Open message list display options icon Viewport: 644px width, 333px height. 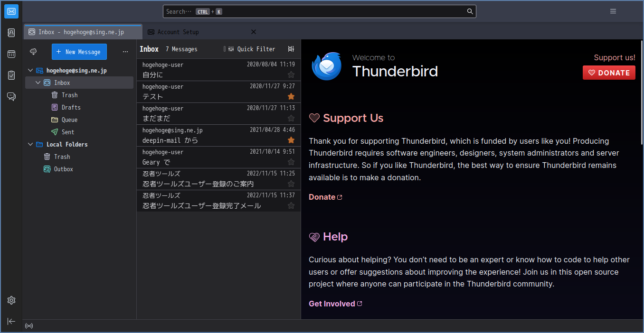pos(291,49)
